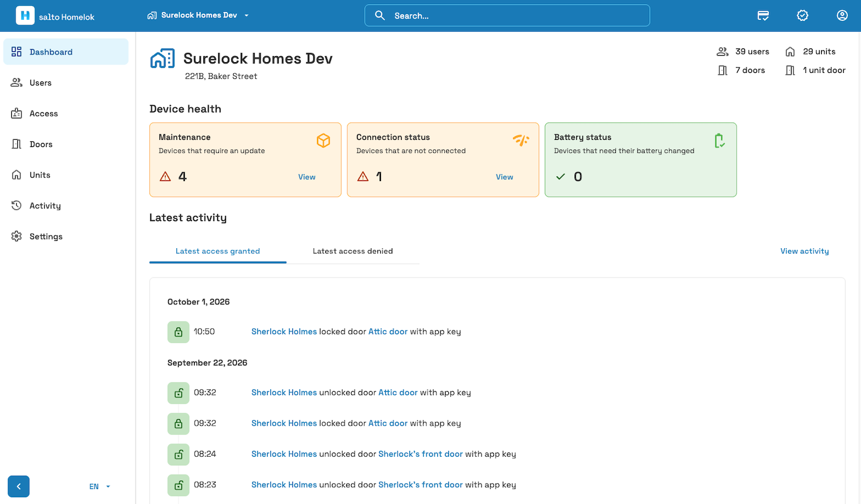Viewport: 861px width, 504px height.
Task: Open Sherlock's front door link at 08:23
Action: pos(420,485)
